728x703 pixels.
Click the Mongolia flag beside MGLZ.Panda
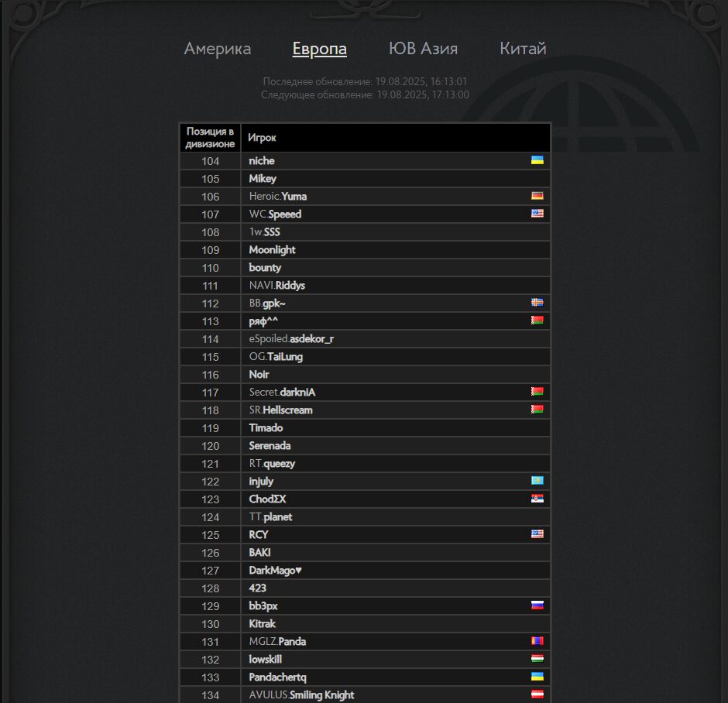click(537, 641)
